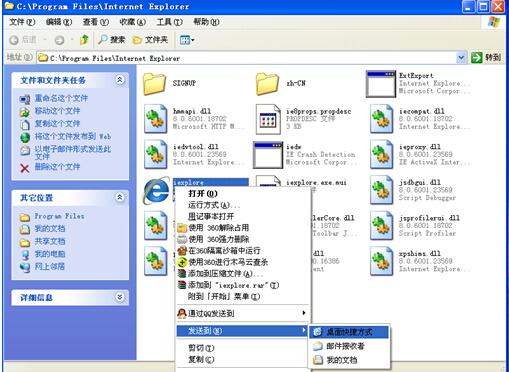The image size is (509, 372).
Task: Expand the address bar dropdown arrow
Action: point(461,58)
